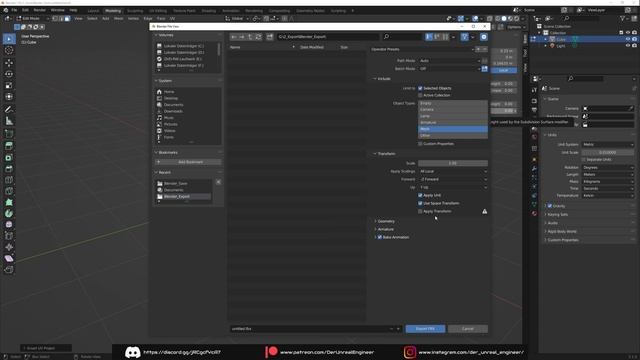The image size is (640, 360).
Task: Select the Measure tool in viewport toolbar
Action: [x=9, y=121]
